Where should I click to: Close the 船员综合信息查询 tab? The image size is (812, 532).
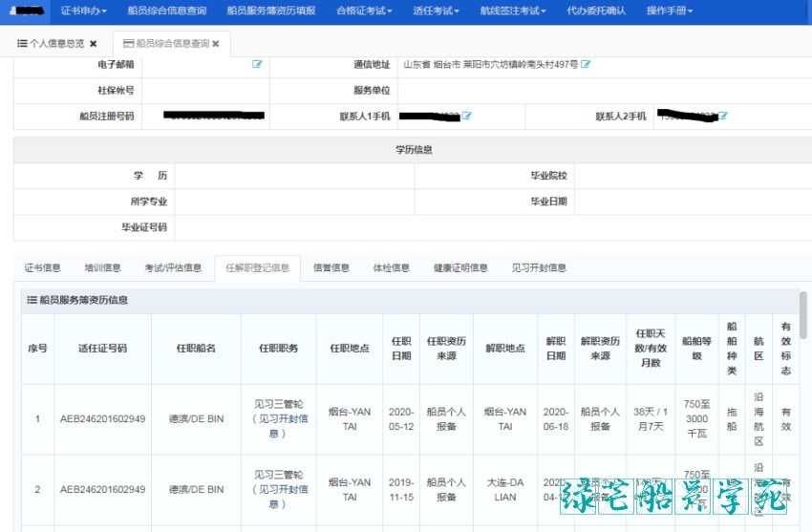[x=216, y=44]
